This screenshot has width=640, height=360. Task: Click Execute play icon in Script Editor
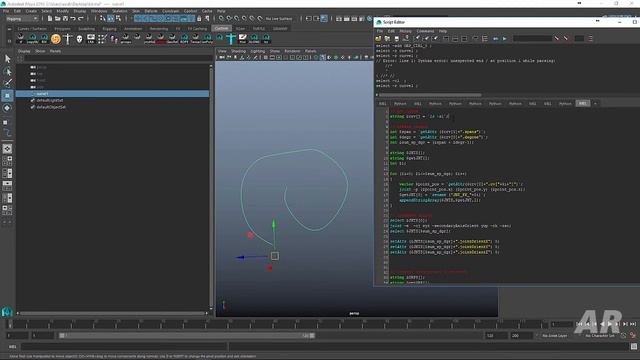point(504,38)
